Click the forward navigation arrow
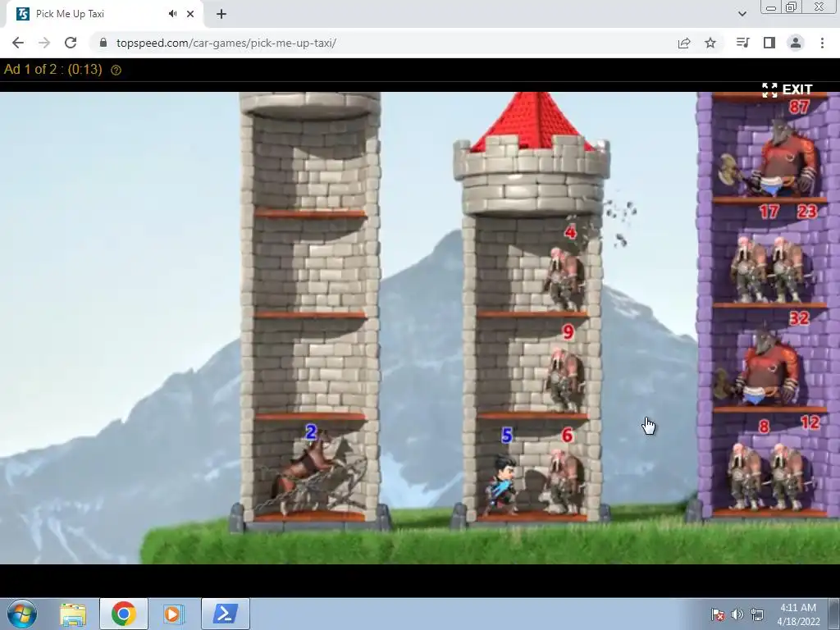The height and width of the screenshot is (630, 840). coord(44,43)
